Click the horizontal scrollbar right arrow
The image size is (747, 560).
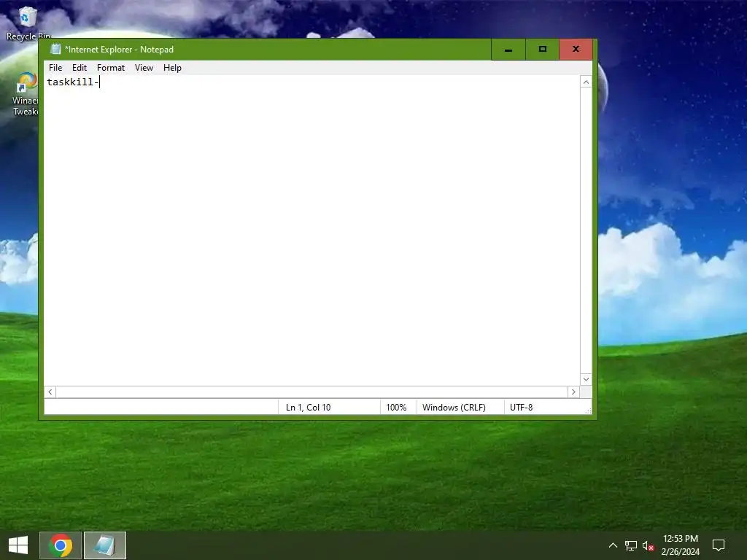pos(573,392)
